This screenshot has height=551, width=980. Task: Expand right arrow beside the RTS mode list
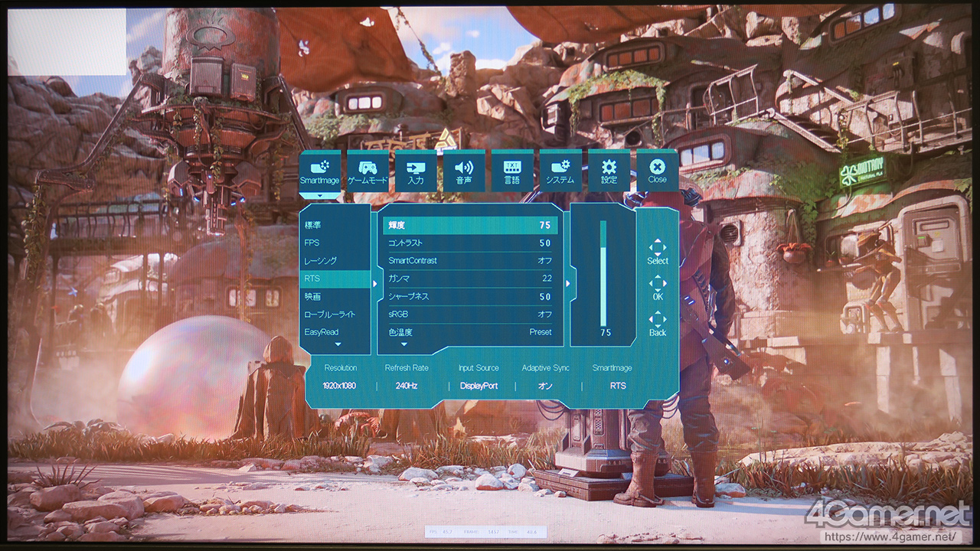(x=374, y=283)
